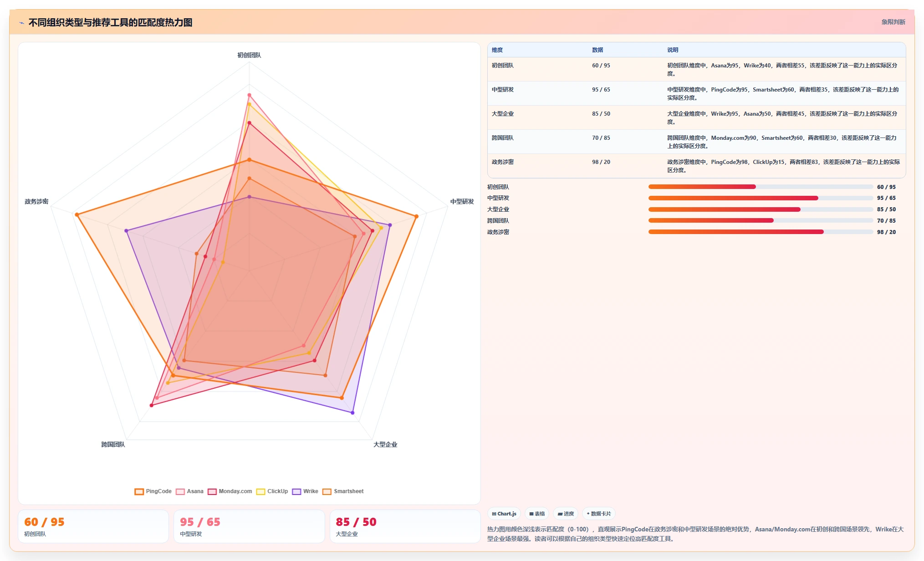This screenshot has width=924, height=561.
Task: Click the 进度 tag chip
Action: click(x=566, y=514)
